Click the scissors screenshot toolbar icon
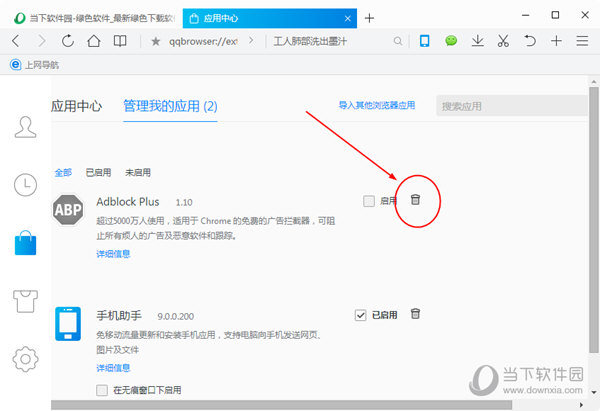 tap(503, 41)
